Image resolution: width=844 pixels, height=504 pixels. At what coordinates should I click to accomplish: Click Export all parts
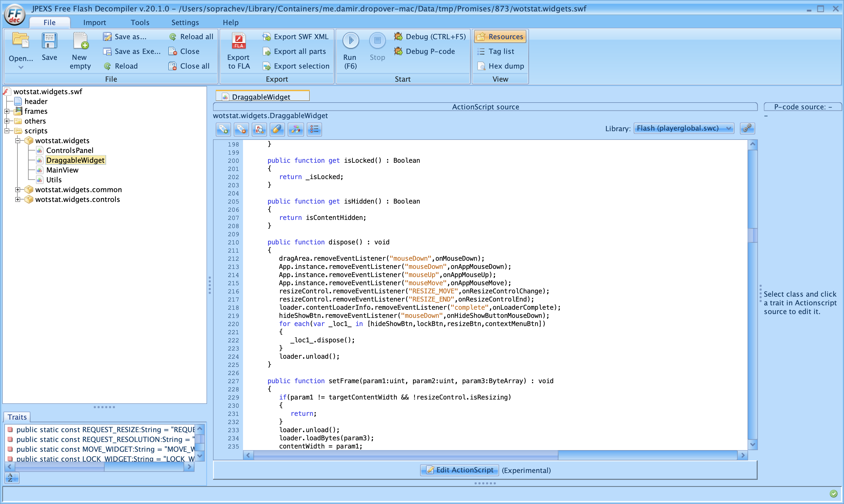tap(295, 51)
